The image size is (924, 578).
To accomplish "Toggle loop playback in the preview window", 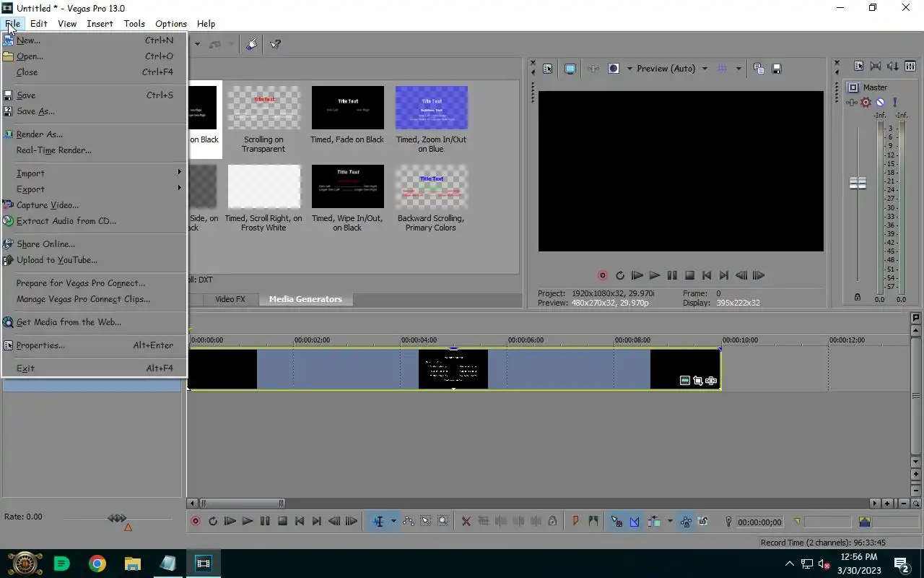I will 619,275.
